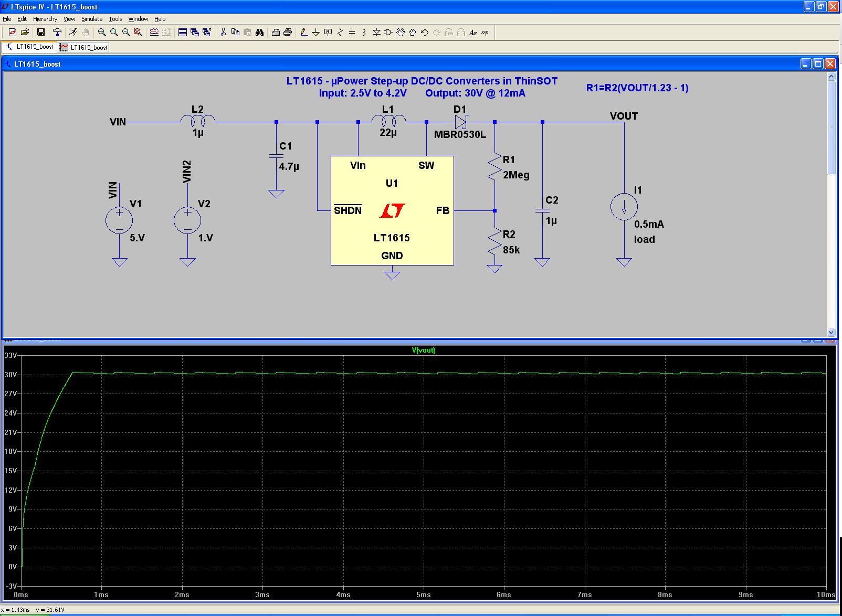Place a ground symbol from toolbar

tap(316, 33)
